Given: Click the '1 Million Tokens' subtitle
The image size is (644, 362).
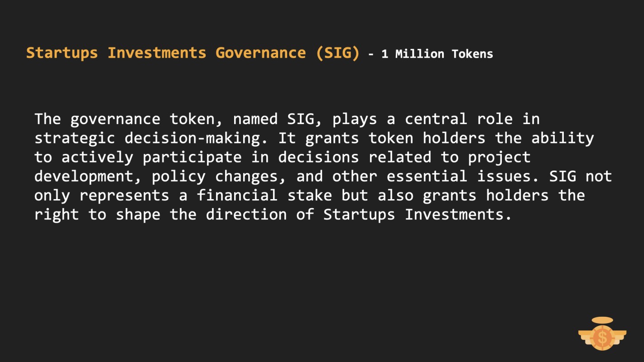Looking at the screenshot, I should (437, 54).
